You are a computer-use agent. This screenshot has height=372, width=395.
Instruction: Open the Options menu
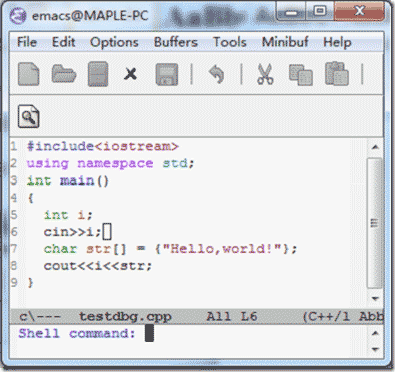[x=114, y=42]
